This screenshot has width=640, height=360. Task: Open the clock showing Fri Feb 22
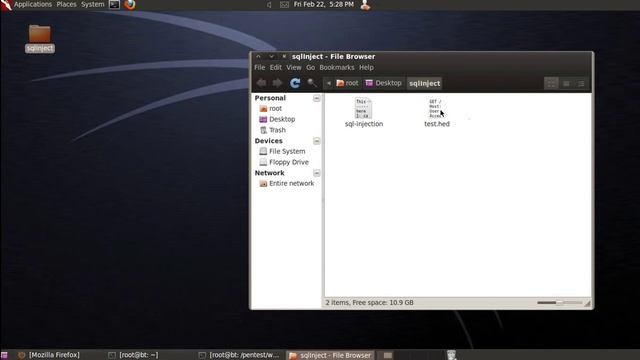pyautogui.click(x=324, y=4)
